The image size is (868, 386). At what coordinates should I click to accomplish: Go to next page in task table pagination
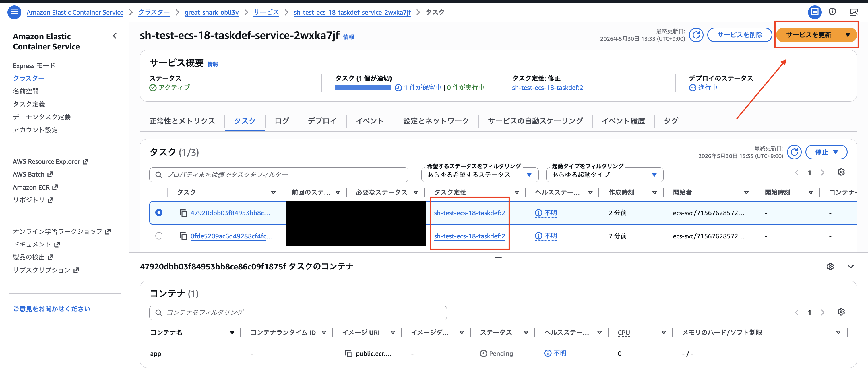823,173
